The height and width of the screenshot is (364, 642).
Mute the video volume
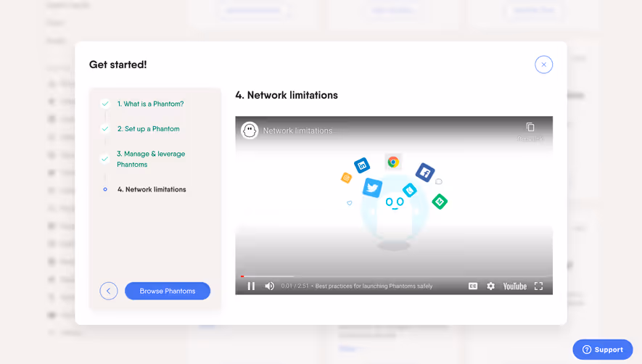click(x=269, y=286)
